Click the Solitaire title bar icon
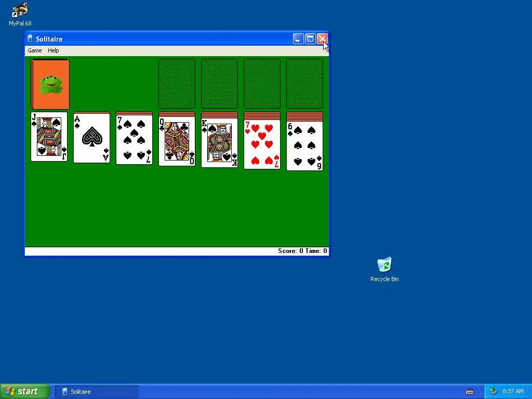This screenshot has width=532, height=399. [30, 38]
